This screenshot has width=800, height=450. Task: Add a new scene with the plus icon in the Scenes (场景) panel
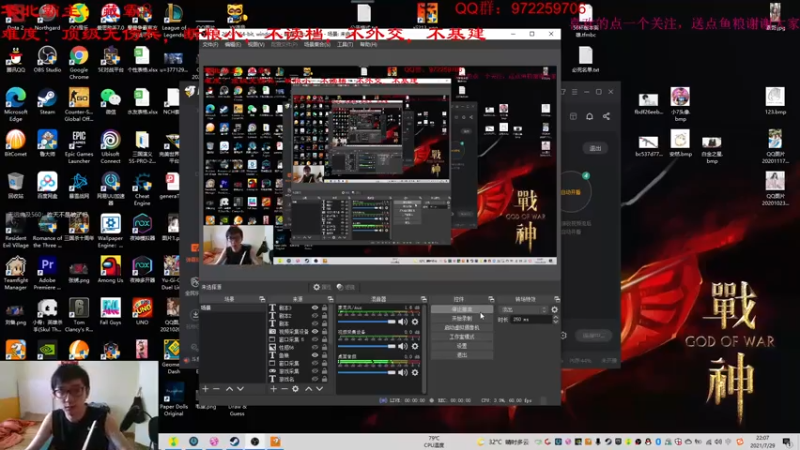point(206,389)
